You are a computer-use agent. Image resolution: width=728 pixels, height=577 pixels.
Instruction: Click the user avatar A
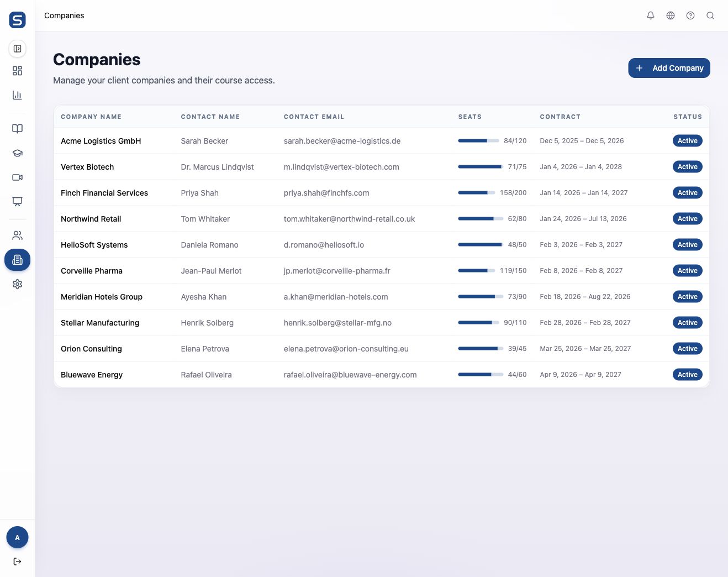(17, 537)
